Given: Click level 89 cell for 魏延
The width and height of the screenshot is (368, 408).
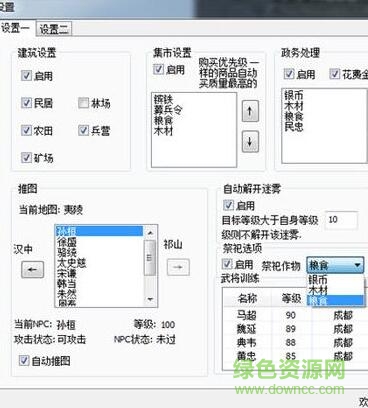Looking at the screenshot, I should click(291, 329).
